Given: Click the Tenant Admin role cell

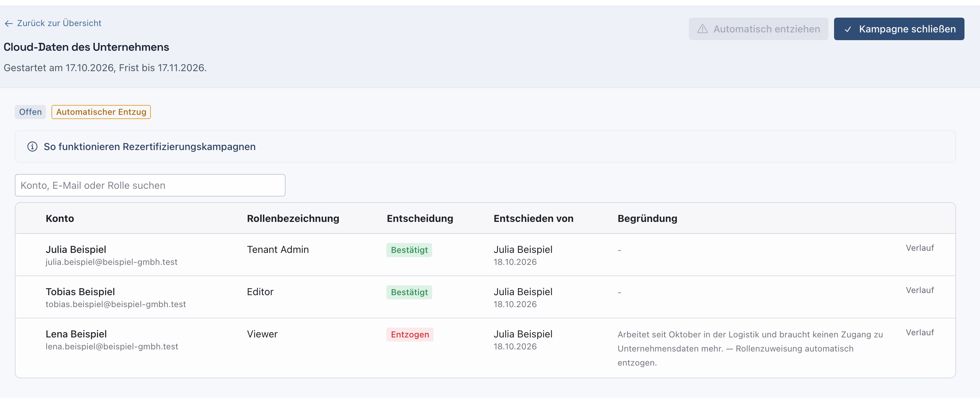Looking at the screenshot, I should point(278,250).
